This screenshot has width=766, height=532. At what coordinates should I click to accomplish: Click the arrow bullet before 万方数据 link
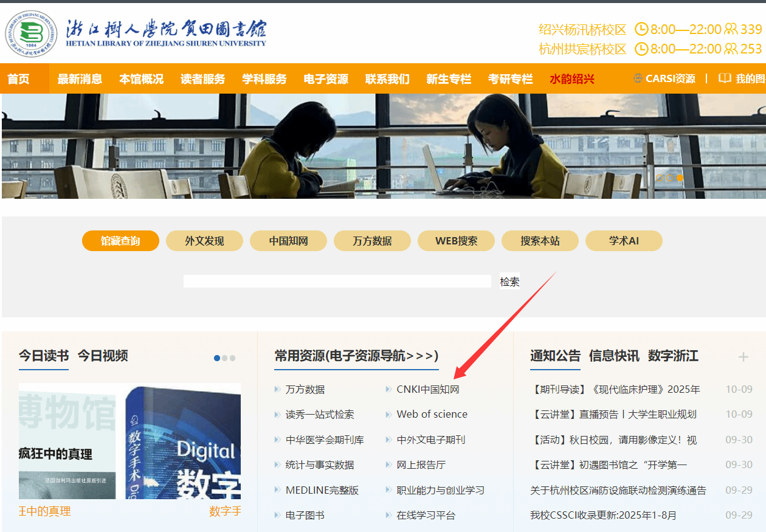click(x=278, y=389)
